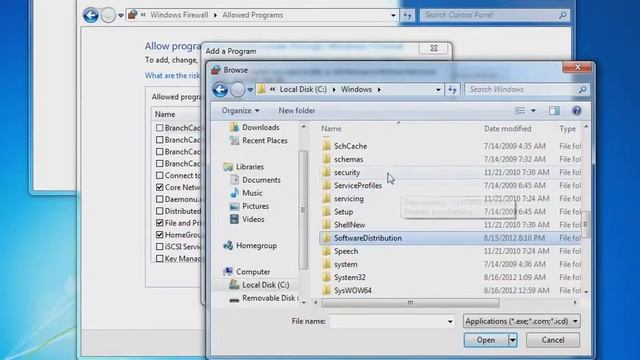Expand the Browse address bar history dropdown

coord(438,89)
